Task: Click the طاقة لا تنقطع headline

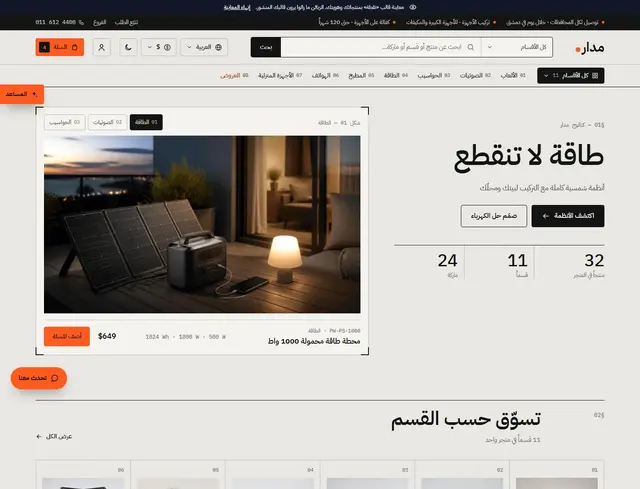Action: click(x=529, y=157)
